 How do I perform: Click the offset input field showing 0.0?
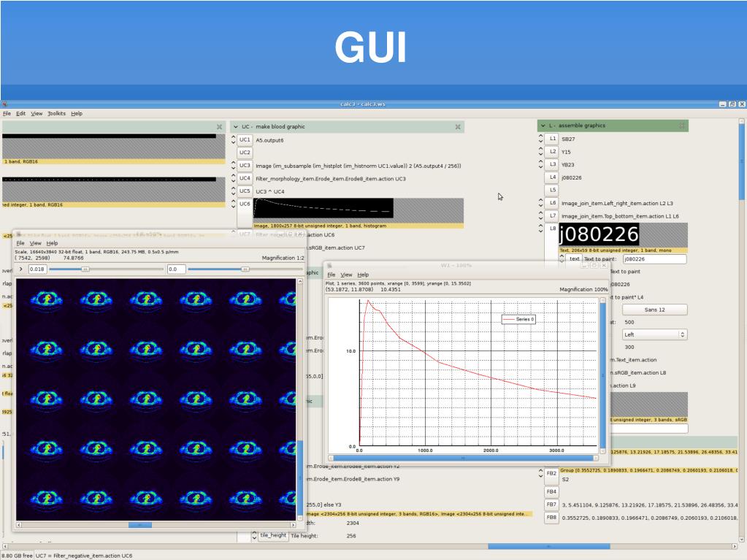[x=176, y=269]
